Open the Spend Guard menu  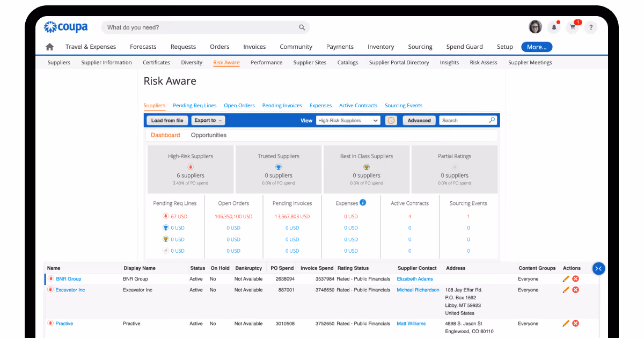point(465,47)
